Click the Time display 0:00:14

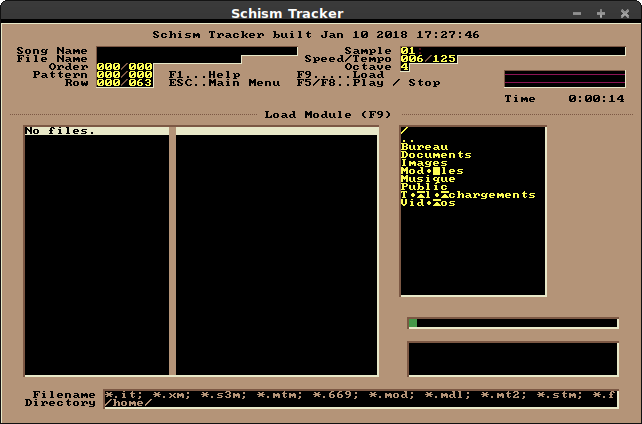coord(596,99)
